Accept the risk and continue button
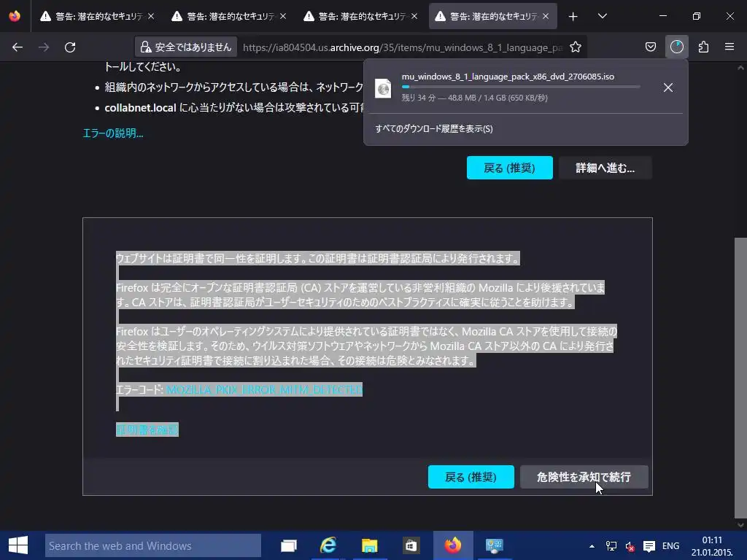Screen dimensions: 747x560 pyautogui.click(x=584, y=477)
